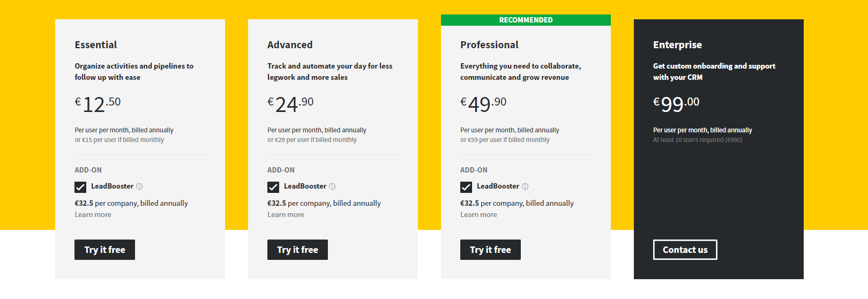Start free trial of Advanced plan
The width and height of the screenshot is (868, 299).
tap(297, 250)
